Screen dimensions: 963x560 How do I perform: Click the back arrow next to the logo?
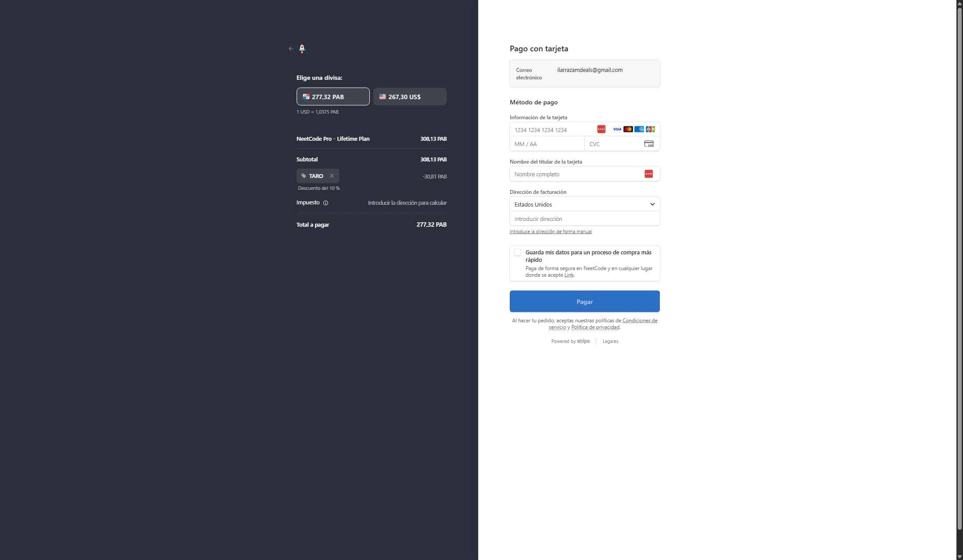pos(290,48)
